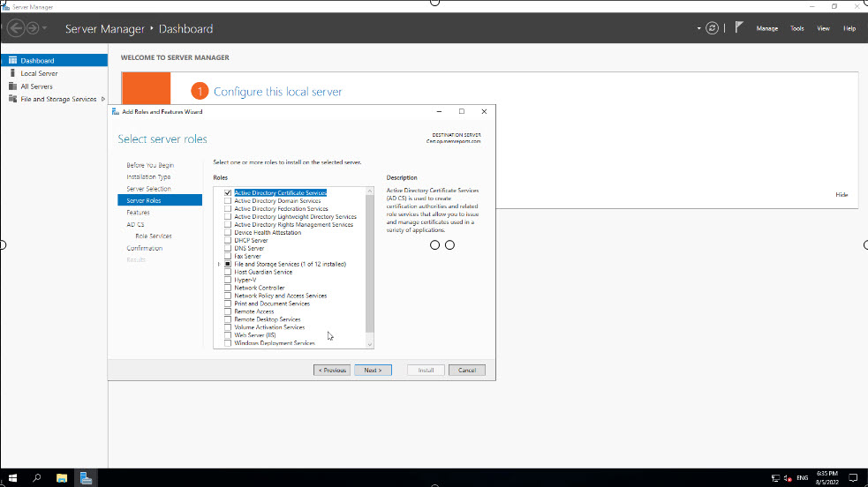The image size is (868, 487).
Task: Click the File and Storage Services icon
Action: click(x=12, y=99)
